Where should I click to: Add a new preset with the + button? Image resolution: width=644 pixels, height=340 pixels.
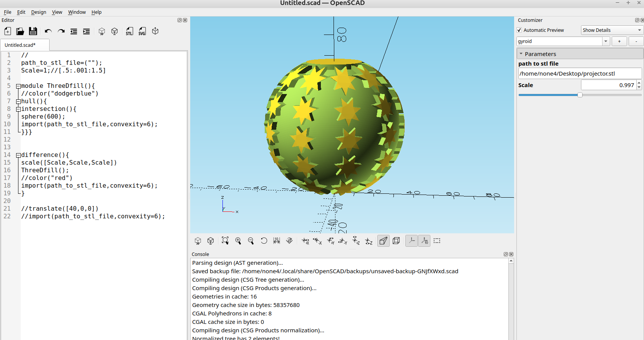point(619,41)
